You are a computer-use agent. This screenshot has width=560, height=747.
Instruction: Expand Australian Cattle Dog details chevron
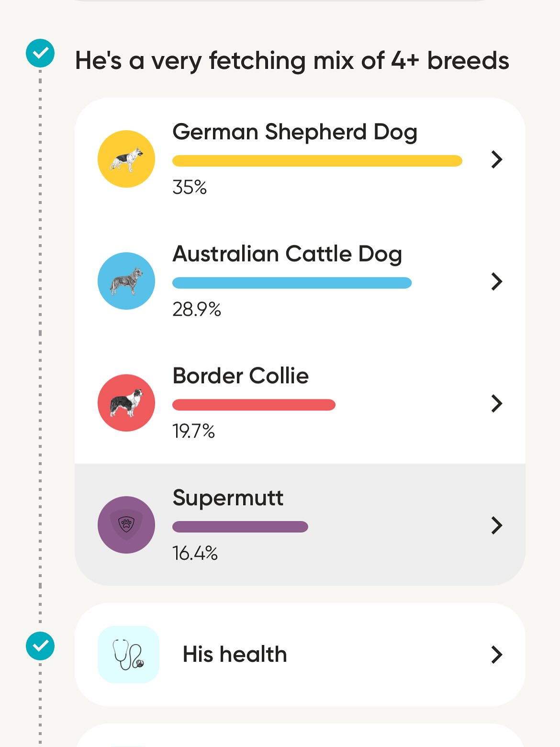[x=497, y=282]
